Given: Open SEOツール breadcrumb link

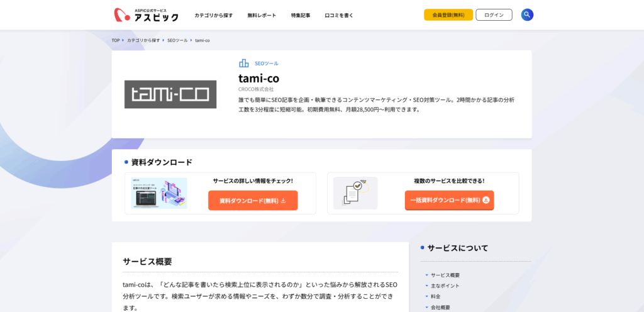Looking at the screenshot, I should pos(177,40).
